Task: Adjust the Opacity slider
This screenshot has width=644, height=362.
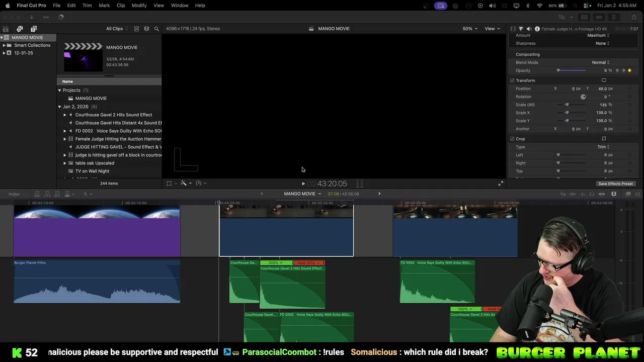Action: [572, 70]
